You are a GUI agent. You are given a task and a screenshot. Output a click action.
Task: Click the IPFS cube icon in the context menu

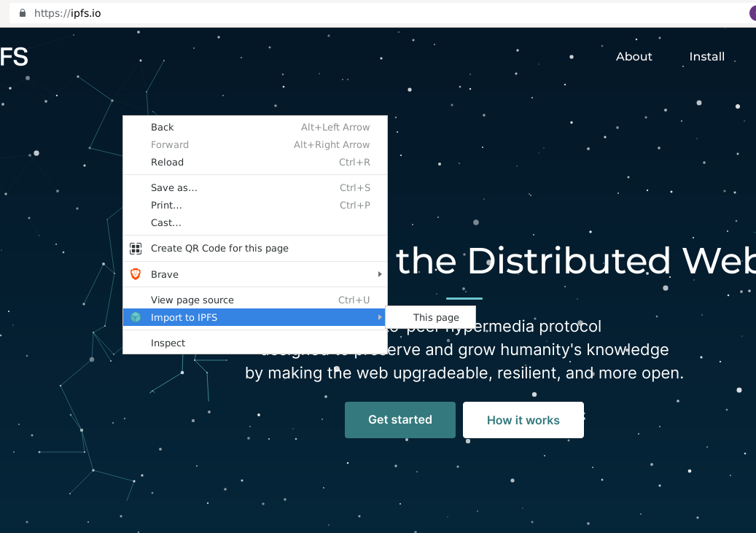pyautogui.click(x=136, y=317)
